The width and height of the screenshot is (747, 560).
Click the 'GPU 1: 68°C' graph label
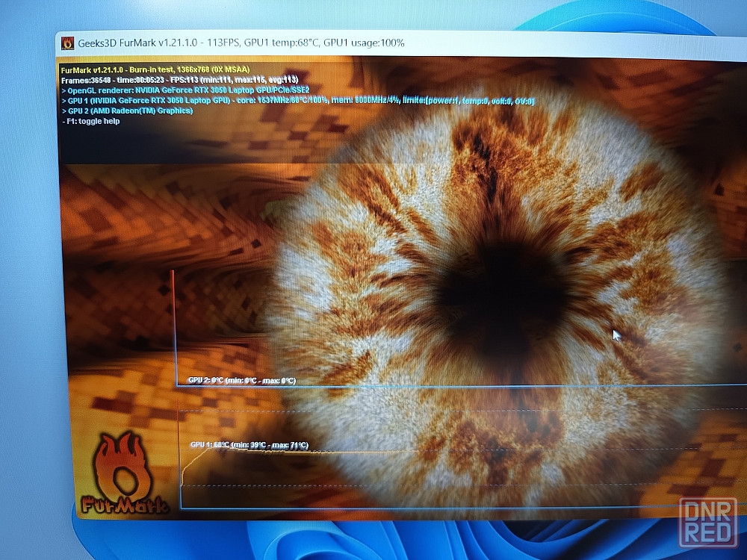coord(249,445)
